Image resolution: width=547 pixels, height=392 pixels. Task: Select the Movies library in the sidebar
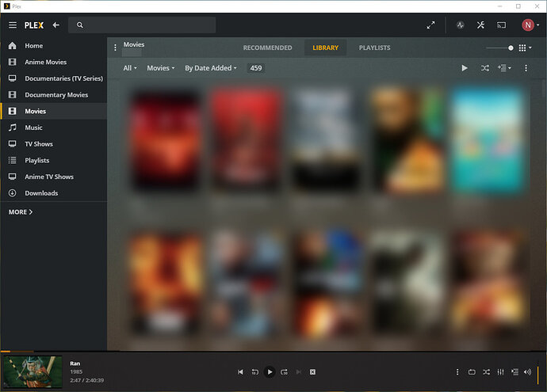[54, 111]
